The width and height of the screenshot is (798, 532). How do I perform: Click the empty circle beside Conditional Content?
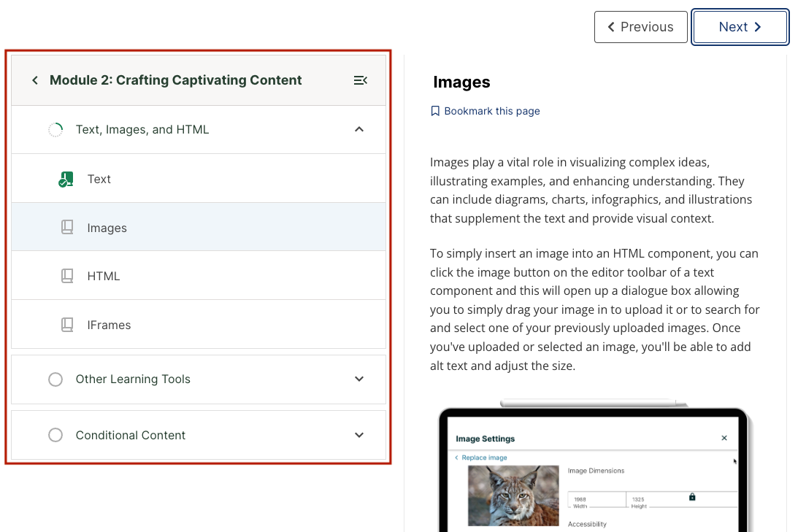point(55,435)
